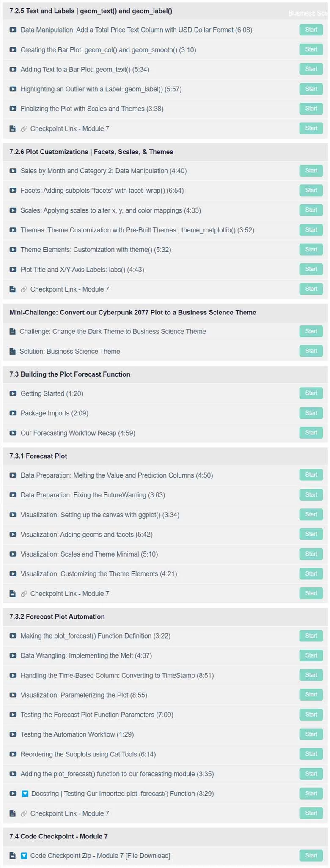Screen dimensions: 330x868
Task: Click document icon beside Solution: Business Science Theme
Action: pos(13,351)
